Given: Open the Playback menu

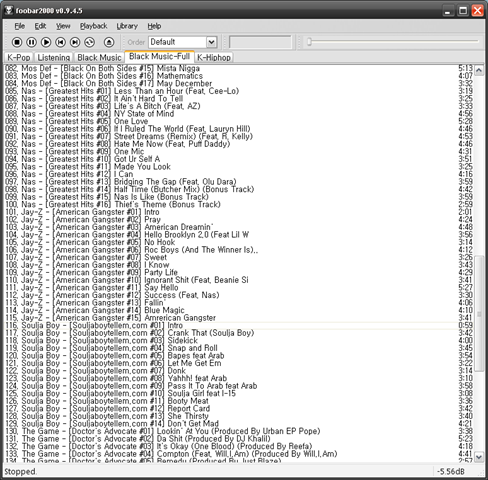Looking at the screenshot, I should [x=93, y=26].
